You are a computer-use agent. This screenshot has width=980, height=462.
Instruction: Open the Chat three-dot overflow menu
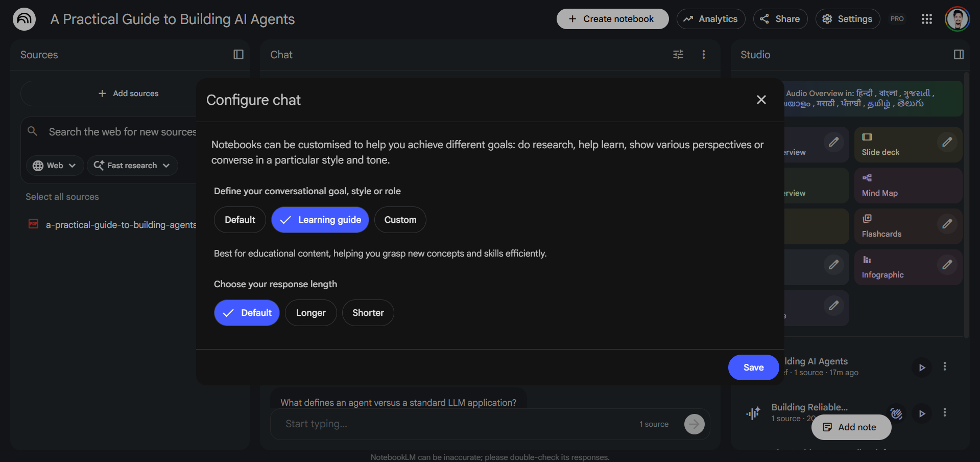click(x=704, y=54)
